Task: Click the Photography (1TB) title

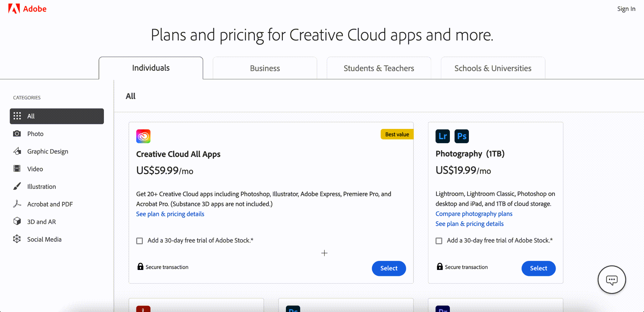Action: point(470,154)
